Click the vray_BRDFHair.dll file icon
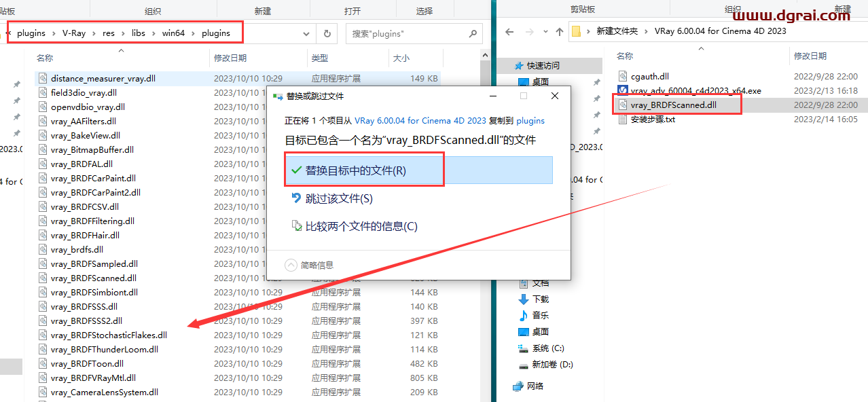This screenshot has height=402, width=868. 43,235
